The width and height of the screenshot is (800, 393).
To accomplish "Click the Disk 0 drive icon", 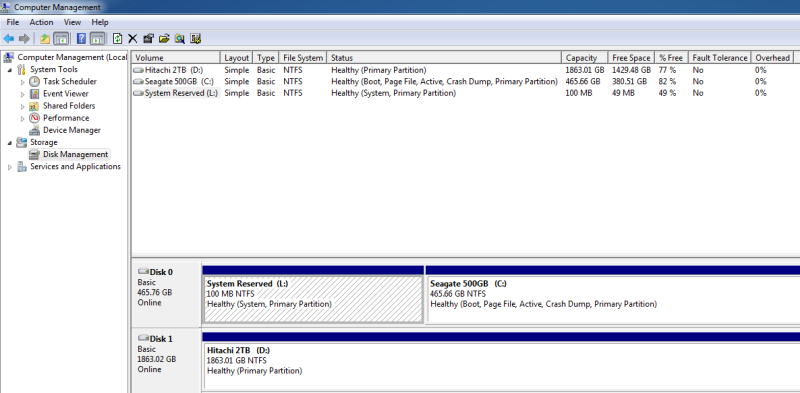I will click(x=143, y=272).
